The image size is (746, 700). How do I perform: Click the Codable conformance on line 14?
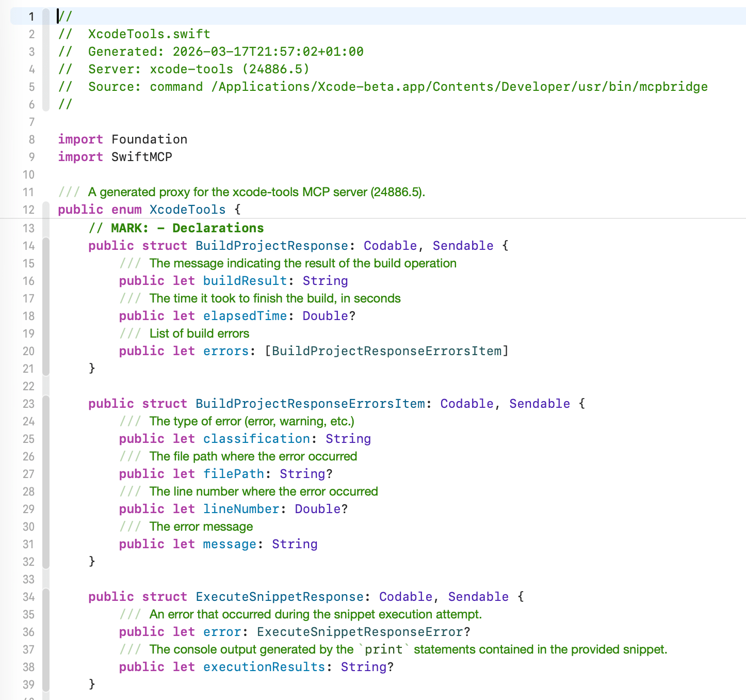click(390, 246)
